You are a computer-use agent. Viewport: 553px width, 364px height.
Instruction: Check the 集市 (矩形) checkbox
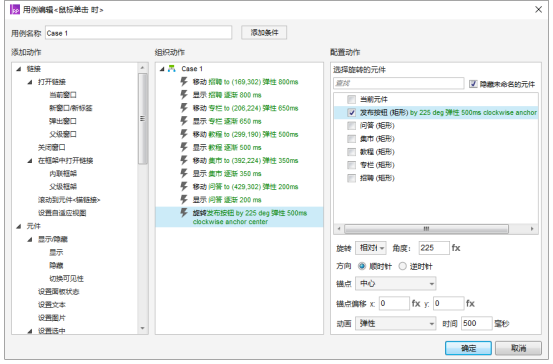(351, 139)
